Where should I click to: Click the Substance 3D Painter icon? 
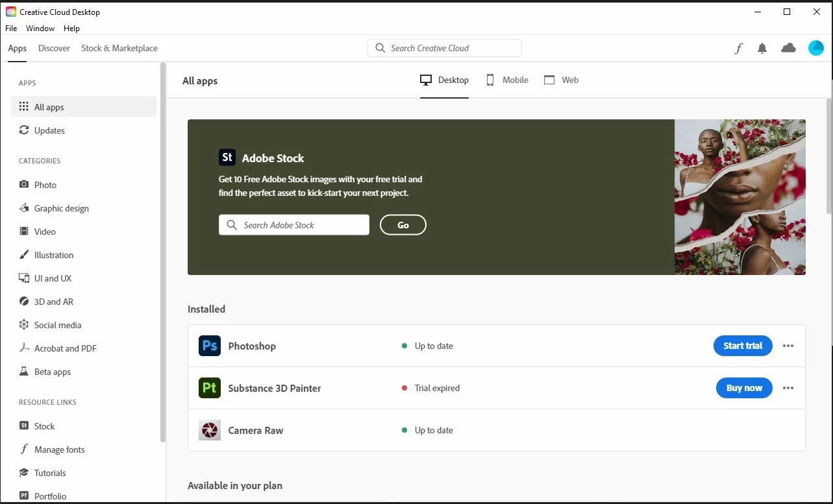(x=210, y=388)
